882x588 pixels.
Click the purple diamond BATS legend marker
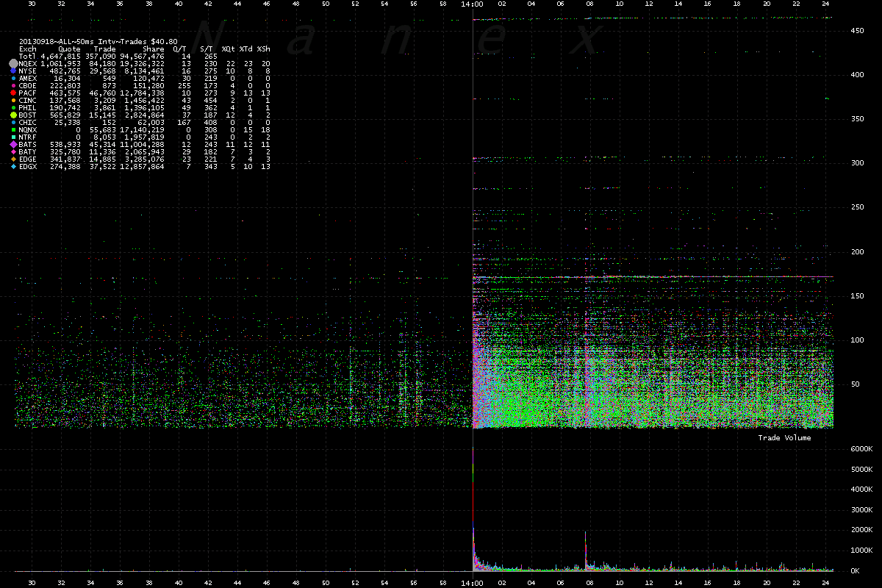pyautogui.click(x=13, y=144)
